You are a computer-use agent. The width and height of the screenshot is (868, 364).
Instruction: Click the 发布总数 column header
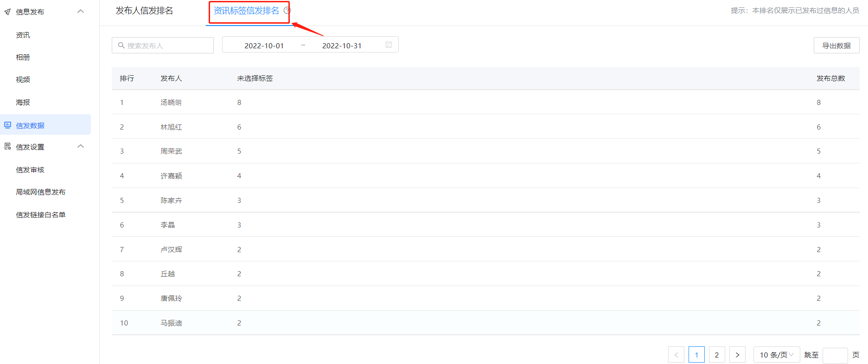[x=831, y=78]
